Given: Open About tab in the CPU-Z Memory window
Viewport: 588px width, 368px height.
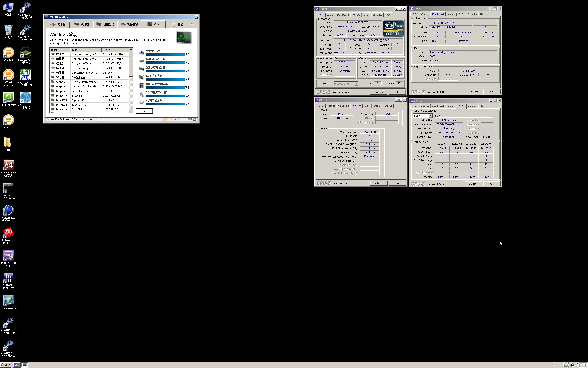Looking at the screenshot, I should (x=388, y=106).
